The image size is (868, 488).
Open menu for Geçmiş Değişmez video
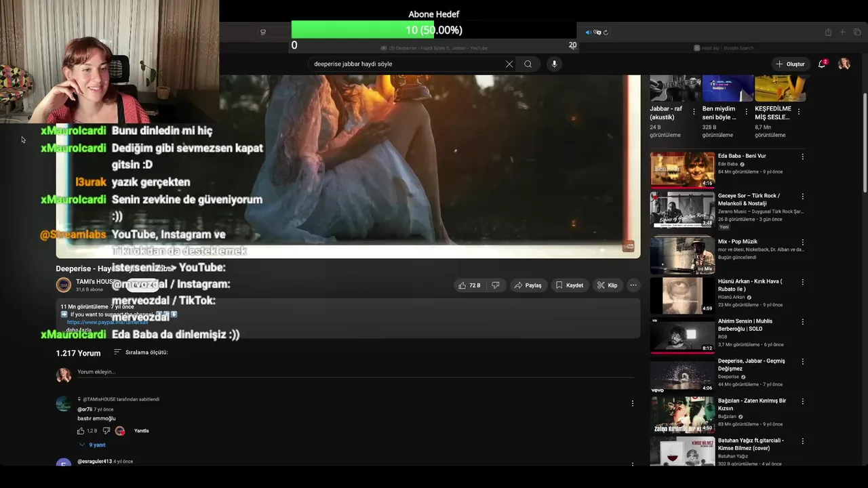(803, 362)
